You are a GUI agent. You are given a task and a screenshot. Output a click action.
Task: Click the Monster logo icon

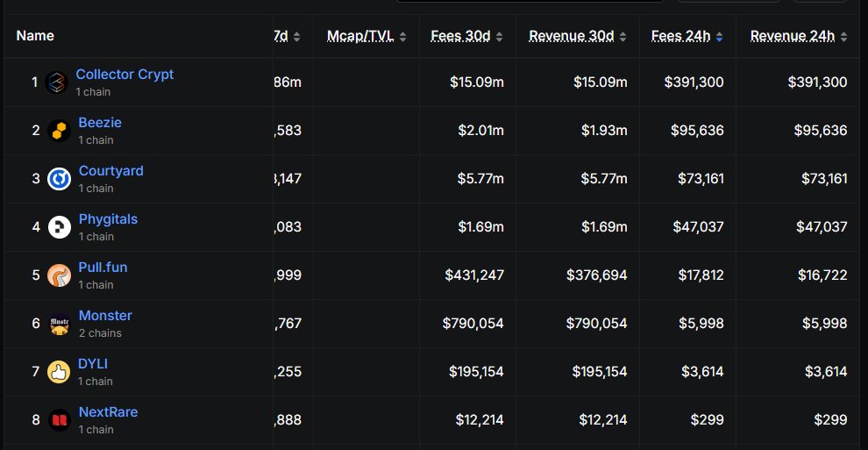coord(60,324)
